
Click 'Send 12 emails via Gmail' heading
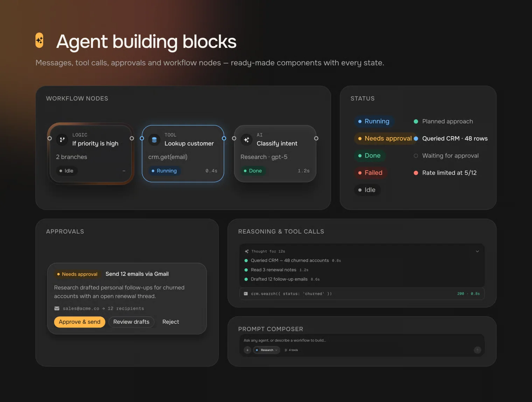pyautogui.click(x=137, y=274)
